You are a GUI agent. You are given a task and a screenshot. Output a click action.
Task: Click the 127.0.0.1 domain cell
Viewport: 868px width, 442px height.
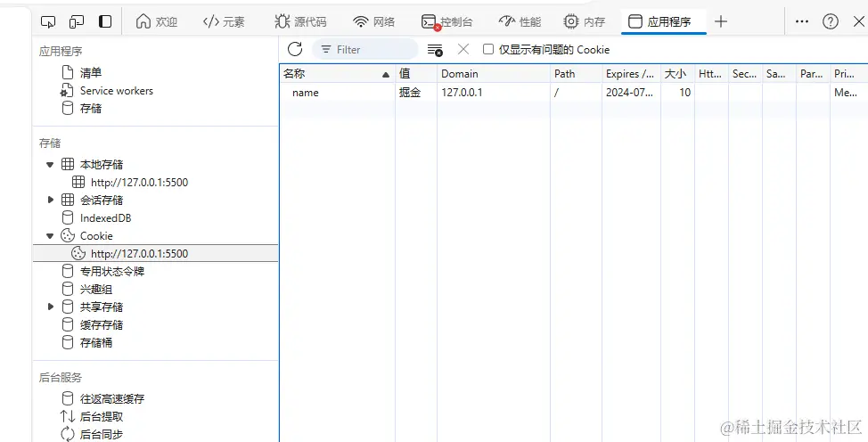coord(462,93)
